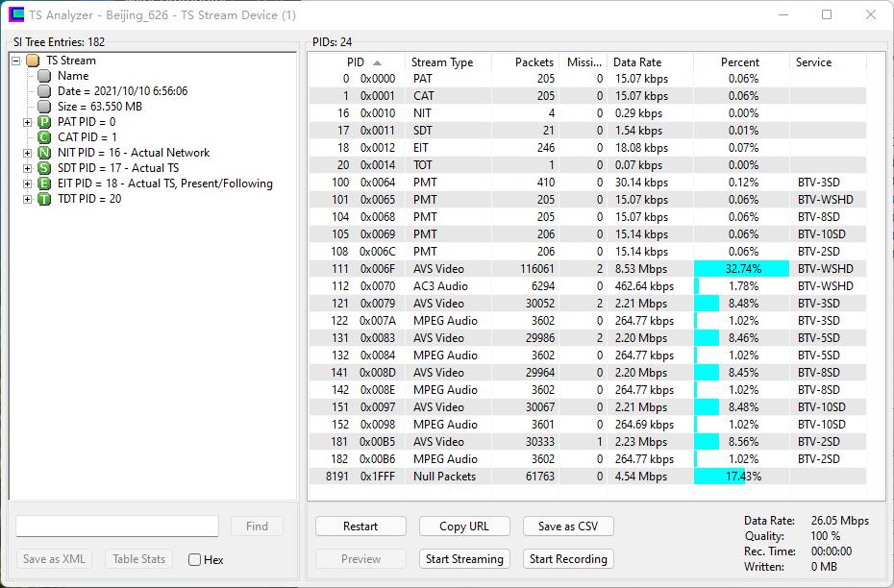This screenshot has width=894, height=588.
Task: Click the TS Analyzer app icon in title bar
Action: [x=16, y=15]
